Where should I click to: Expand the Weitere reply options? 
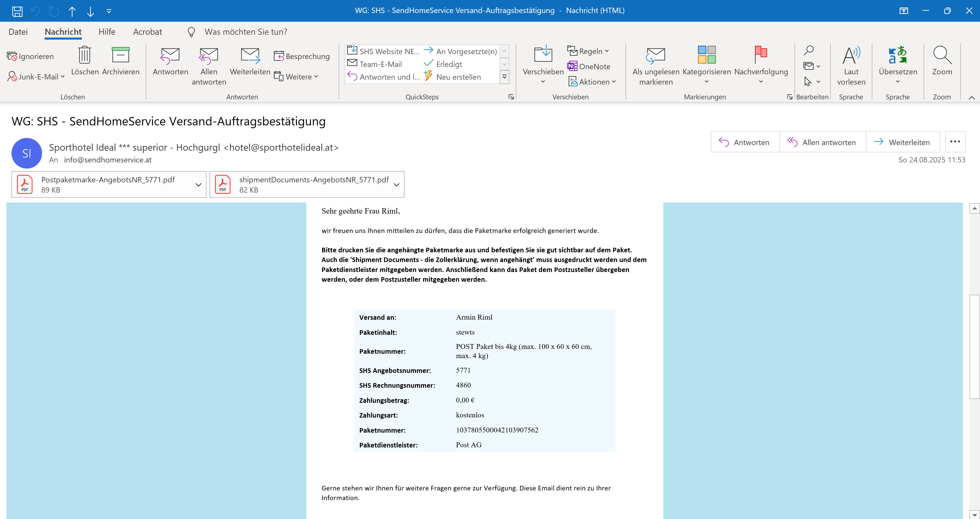(x=296, y=77)
